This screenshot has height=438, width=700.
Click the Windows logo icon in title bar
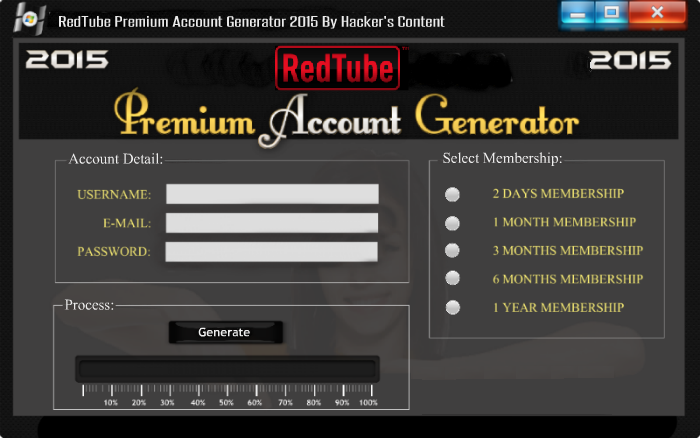pos(29,19)
